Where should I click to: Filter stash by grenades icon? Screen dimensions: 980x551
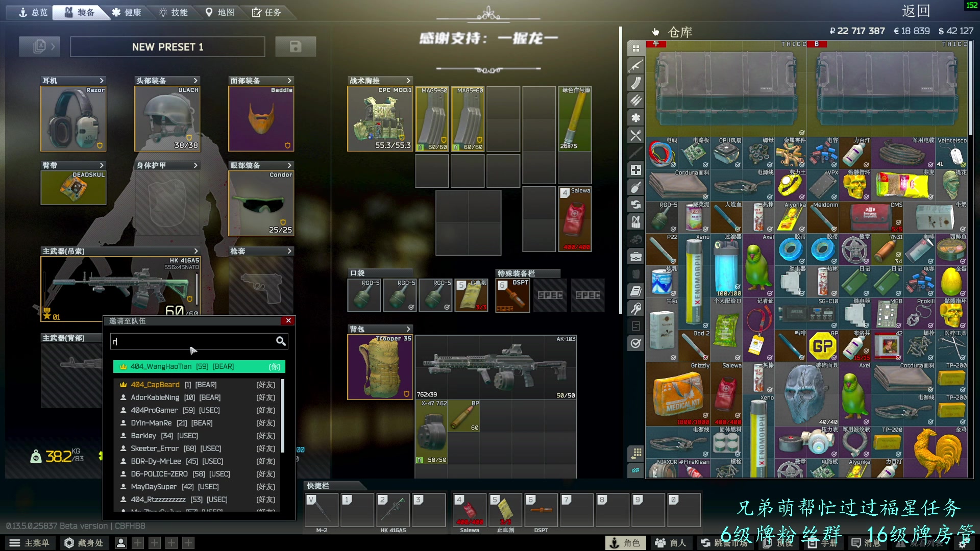click(x=635, y=187)
